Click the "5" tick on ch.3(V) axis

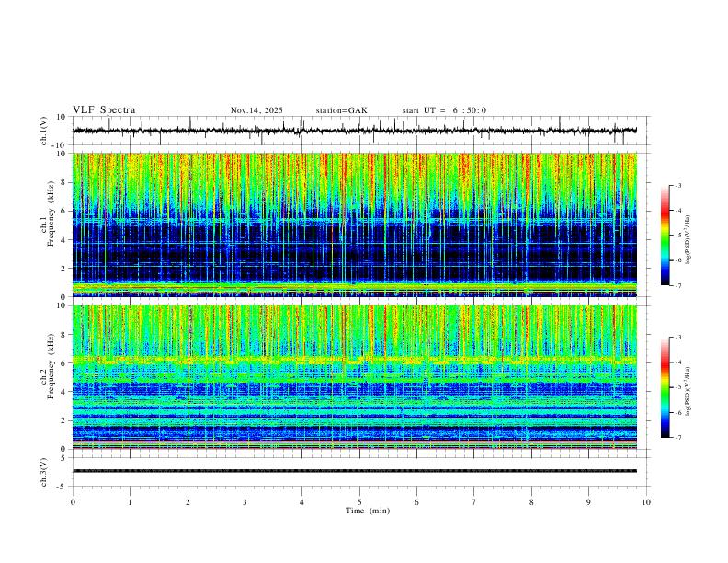pos(64,458)
